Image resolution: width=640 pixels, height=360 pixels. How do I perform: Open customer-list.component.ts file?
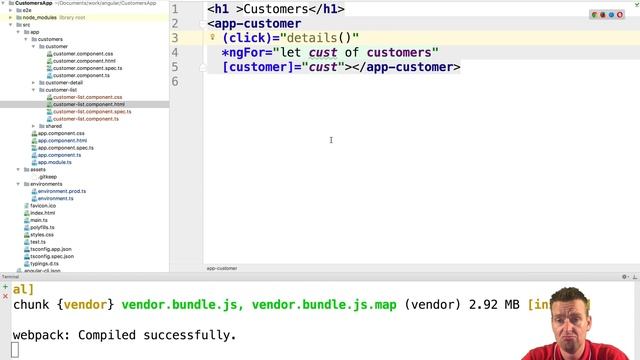pyautogui.click(x=86, y=119)
